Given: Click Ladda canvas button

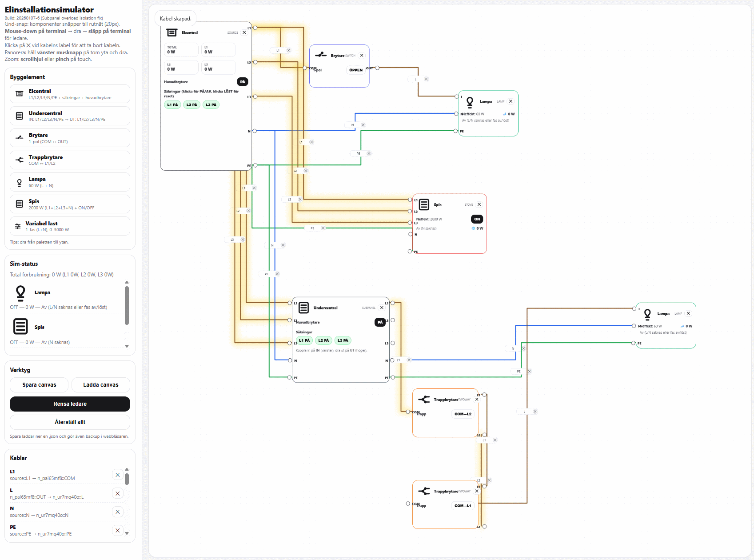Looking at the screenshot, I should point(100,385).
